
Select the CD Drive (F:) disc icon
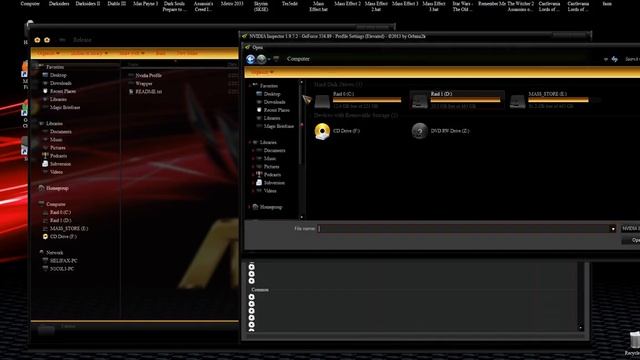322,131
